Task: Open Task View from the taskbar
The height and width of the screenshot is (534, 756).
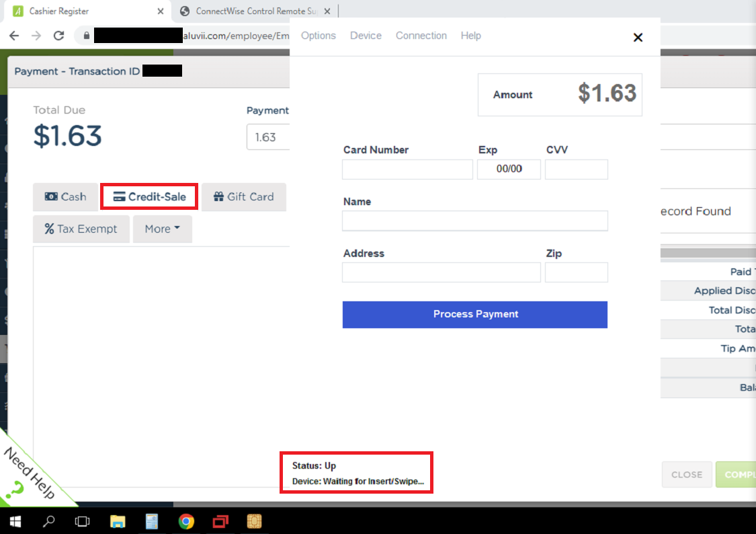Action: [82, 521]
